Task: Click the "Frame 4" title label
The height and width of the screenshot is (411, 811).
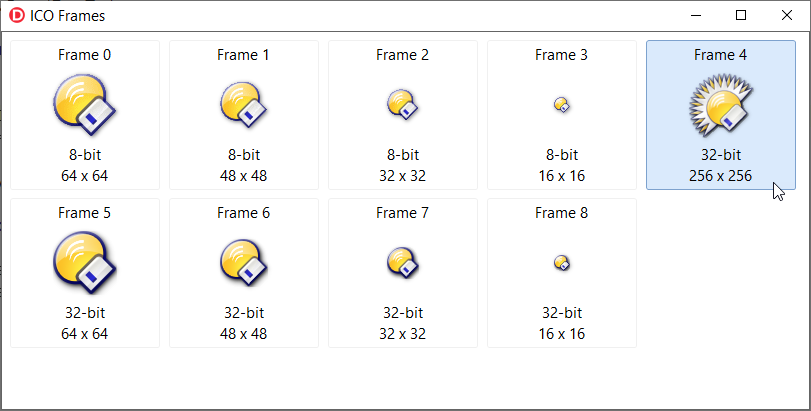Action: (720, 55)
